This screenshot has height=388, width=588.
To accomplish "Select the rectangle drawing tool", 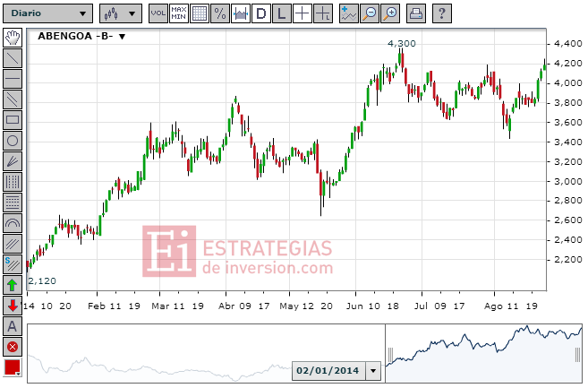I will click(x=13, y=120).
